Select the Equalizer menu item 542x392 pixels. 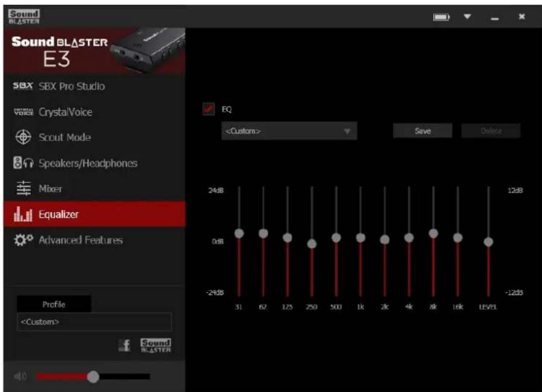coord(95,214)
